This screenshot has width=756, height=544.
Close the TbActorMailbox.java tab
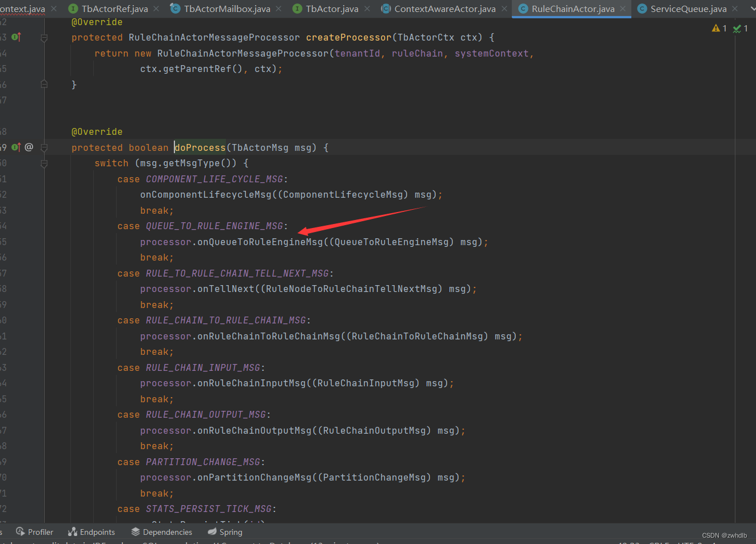coord(278,9)
